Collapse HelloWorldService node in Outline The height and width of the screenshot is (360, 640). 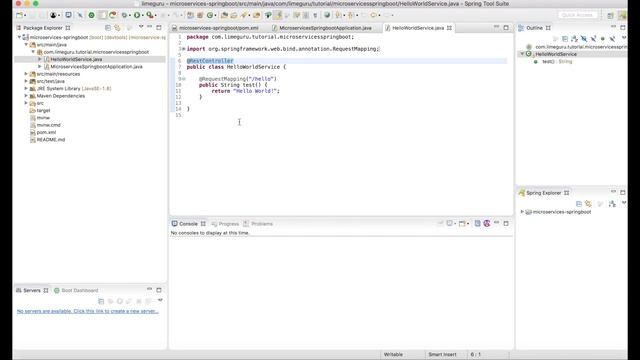[522, 54]
